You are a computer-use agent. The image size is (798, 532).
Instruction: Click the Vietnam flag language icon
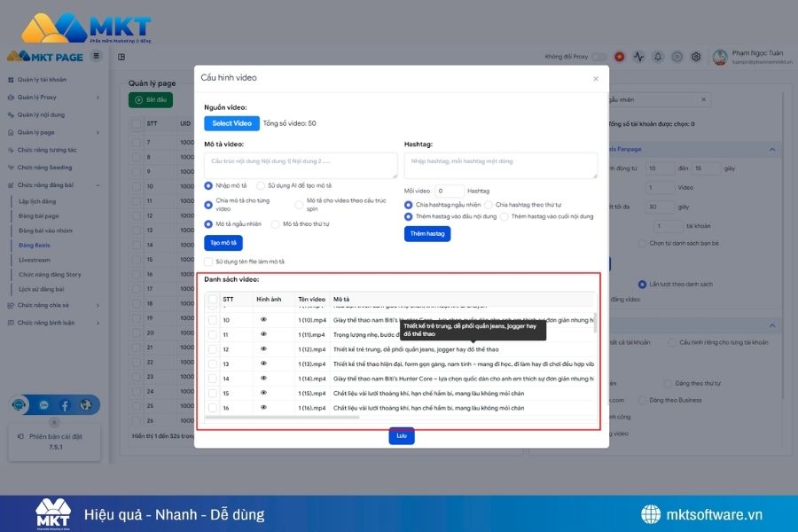click(x=619, y=57)
